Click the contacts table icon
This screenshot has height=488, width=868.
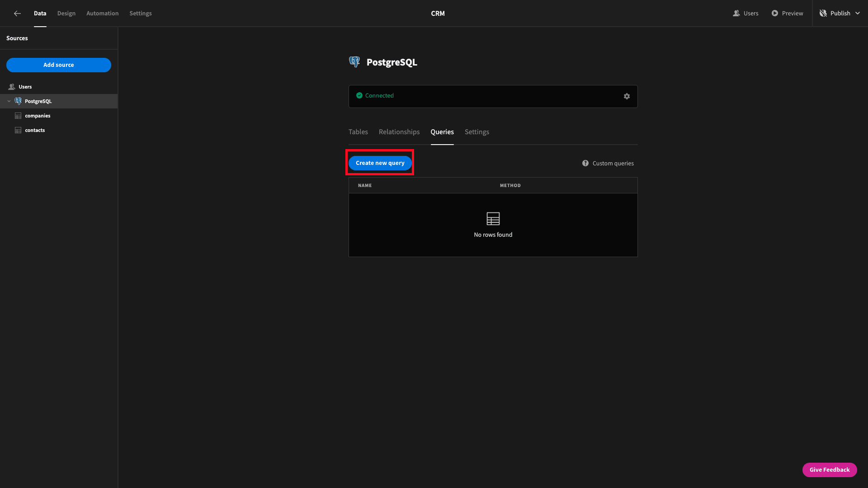[x=18, y=130]
